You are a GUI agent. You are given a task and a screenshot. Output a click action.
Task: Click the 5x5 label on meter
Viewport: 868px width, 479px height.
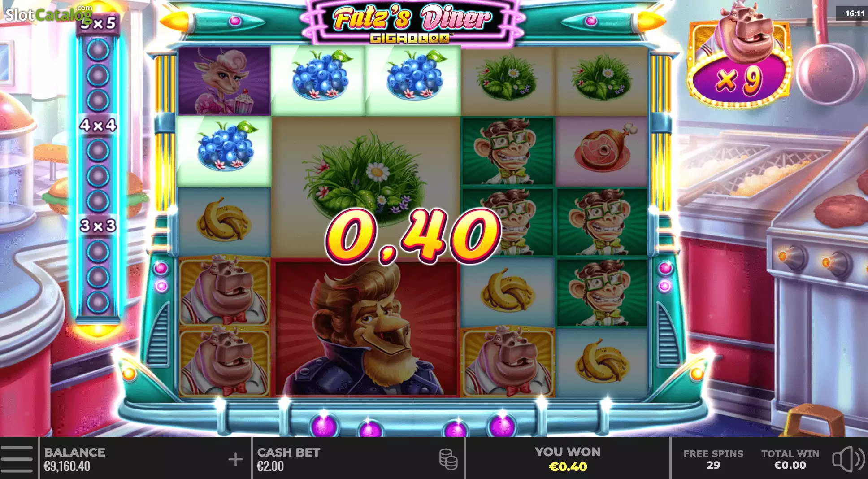[x=98, y=23]
